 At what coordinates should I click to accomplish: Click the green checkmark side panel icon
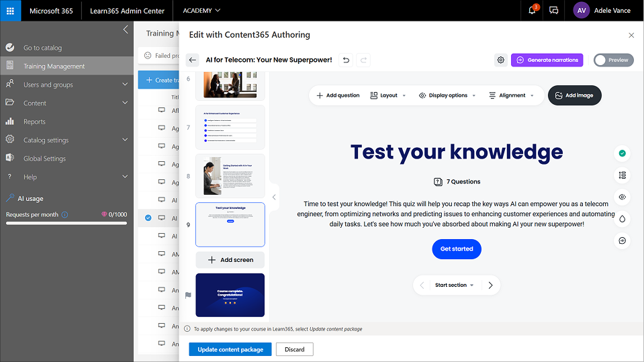(x=622, y=153)
